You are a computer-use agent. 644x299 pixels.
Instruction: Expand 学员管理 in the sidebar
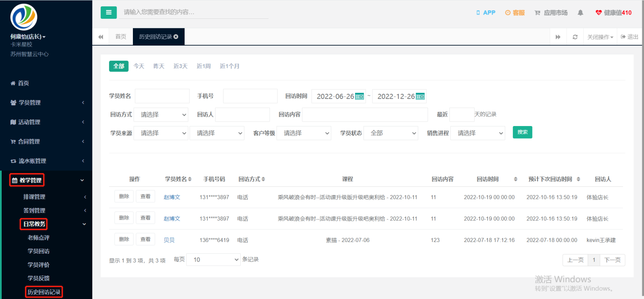46,103
